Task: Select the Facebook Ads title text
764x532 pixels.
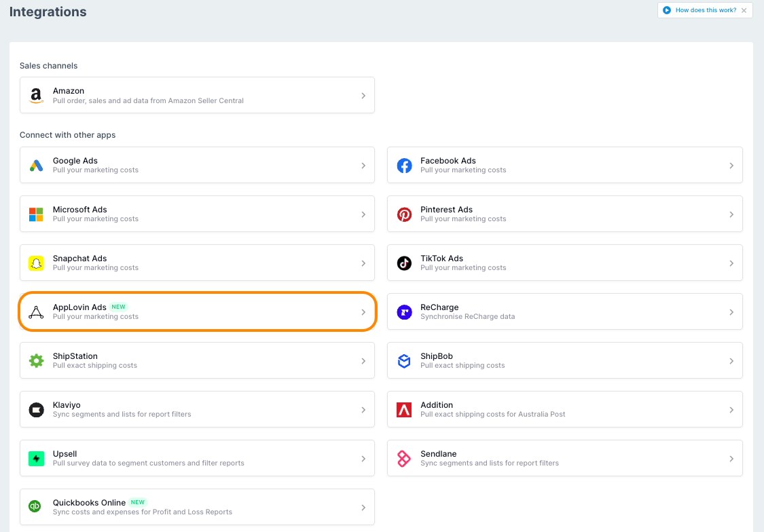Action: tap(448, 161)
